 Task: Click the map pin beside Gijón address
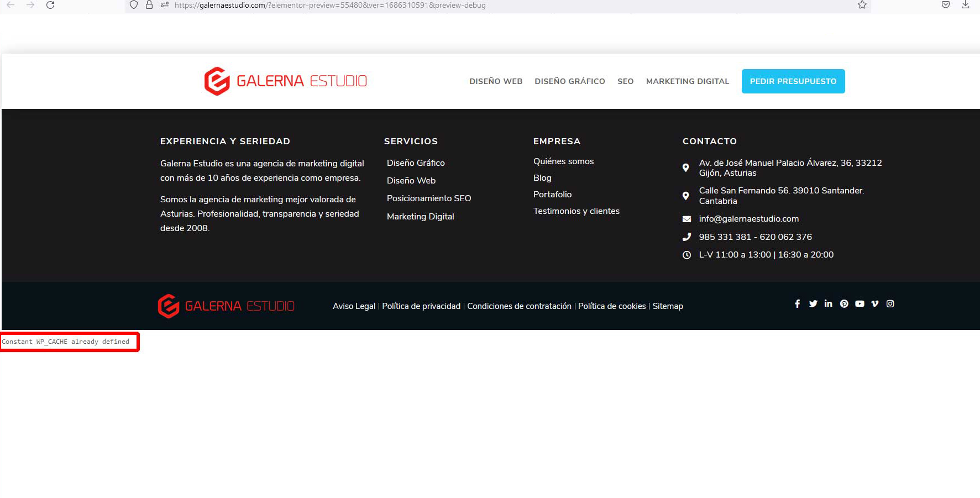(686, 167)
